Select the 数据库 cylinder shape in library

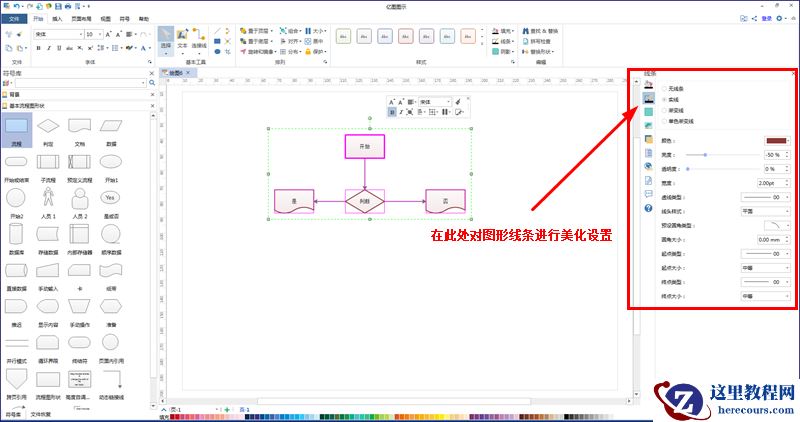tap(16, 234)
